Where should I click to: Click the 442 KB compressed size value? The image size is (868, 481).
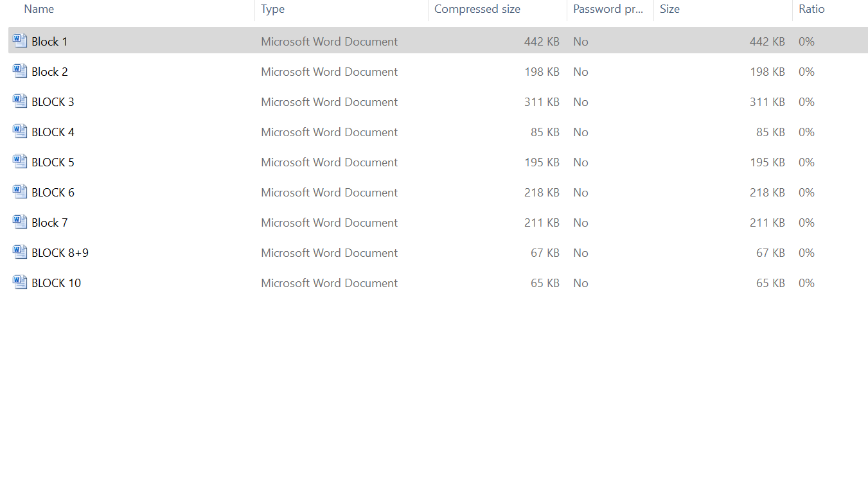[x=542, y=42]
